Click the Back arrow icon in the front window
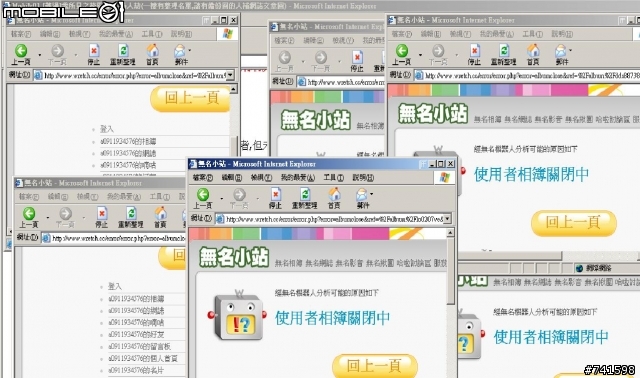The height and width of the screenshot is (378, 640). coord(203,194)
